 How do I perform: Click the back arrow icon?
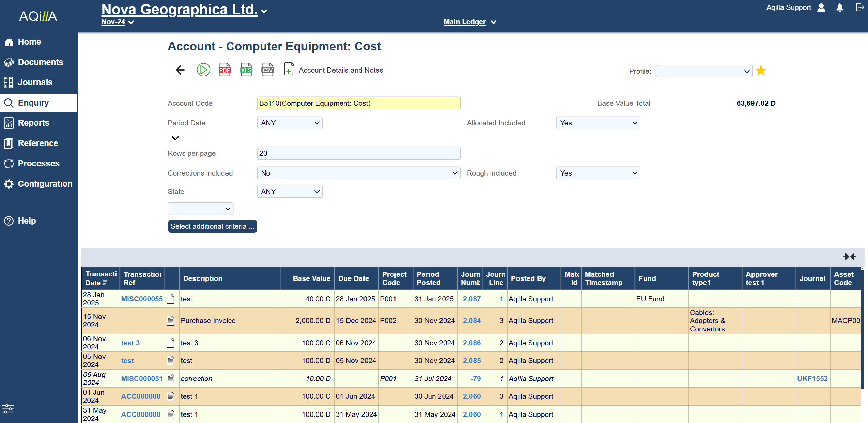[180, 70]
